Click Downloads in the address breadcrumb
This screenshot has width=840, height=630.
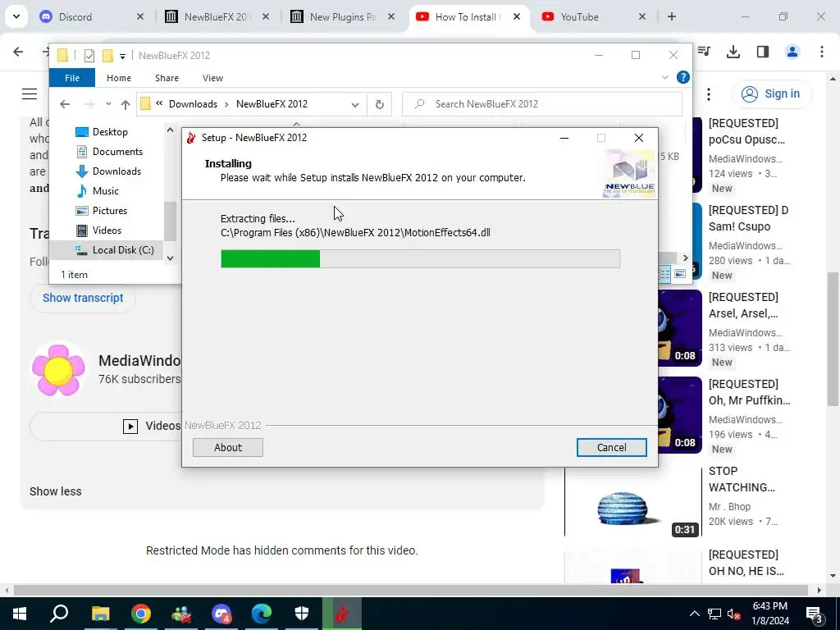click(193, 104)
